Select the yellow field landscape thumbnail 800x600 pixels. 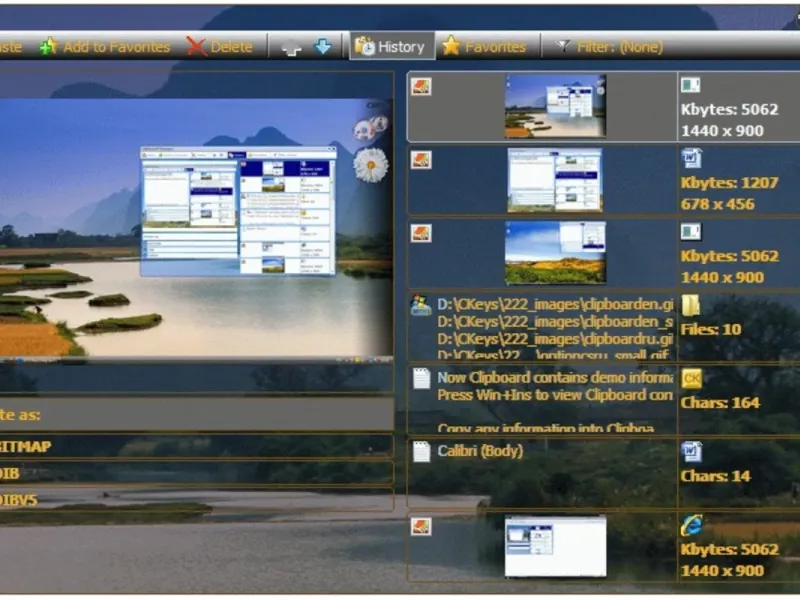point(555,253)
